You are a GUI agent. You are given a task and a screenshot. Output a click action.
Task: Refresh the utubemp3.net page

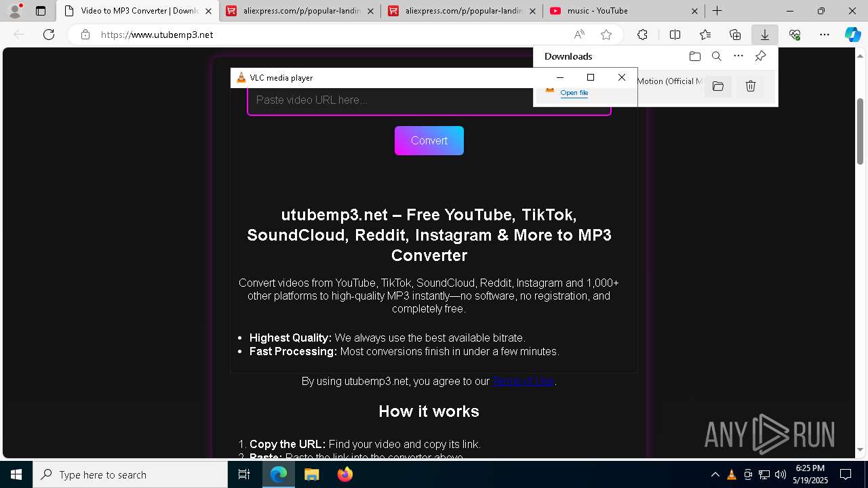click(49, 35)
